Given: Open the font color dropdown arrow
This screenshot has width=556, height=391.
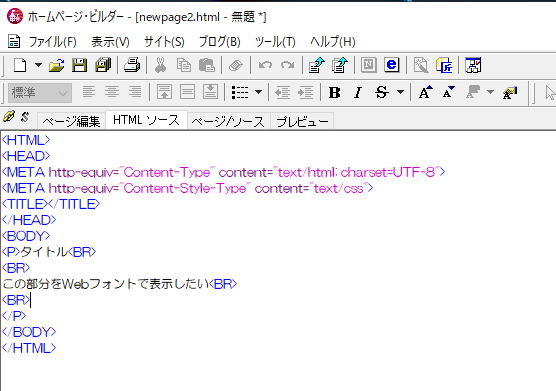Looking at the screenshot, I should [x=490, y=92].
